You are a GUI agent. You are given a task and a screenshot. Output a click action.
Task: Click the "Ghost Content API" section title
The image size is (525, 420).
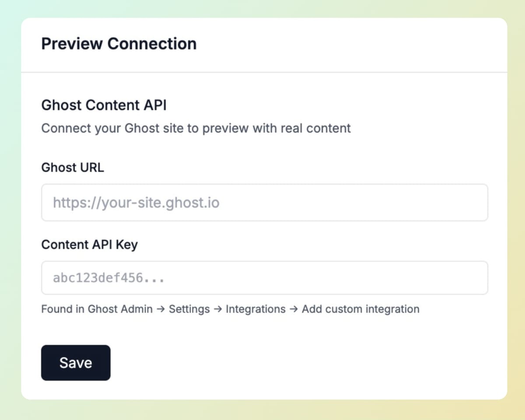click(x=104, y=105)
